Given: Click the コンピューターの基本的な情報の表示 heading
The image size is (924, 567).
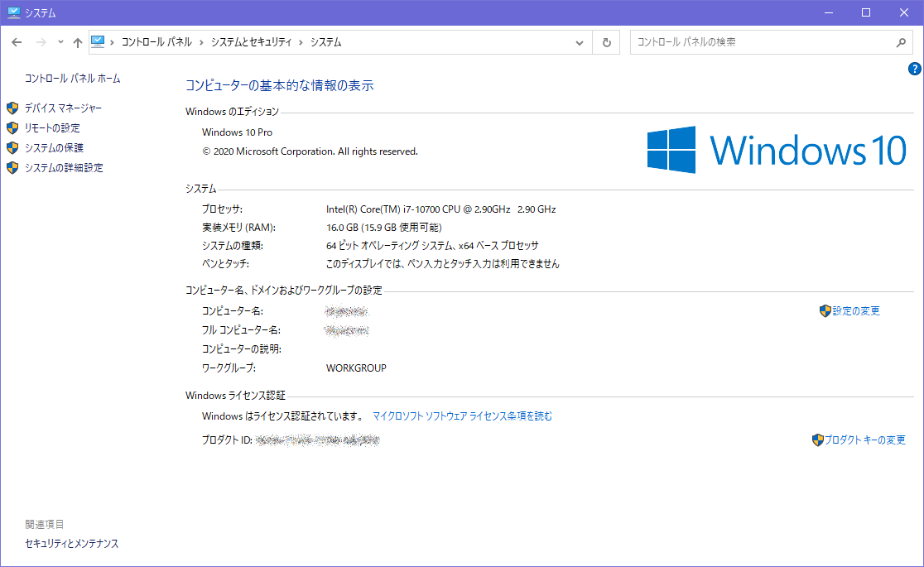Looking at the screenshot, I should coord(279,85).
